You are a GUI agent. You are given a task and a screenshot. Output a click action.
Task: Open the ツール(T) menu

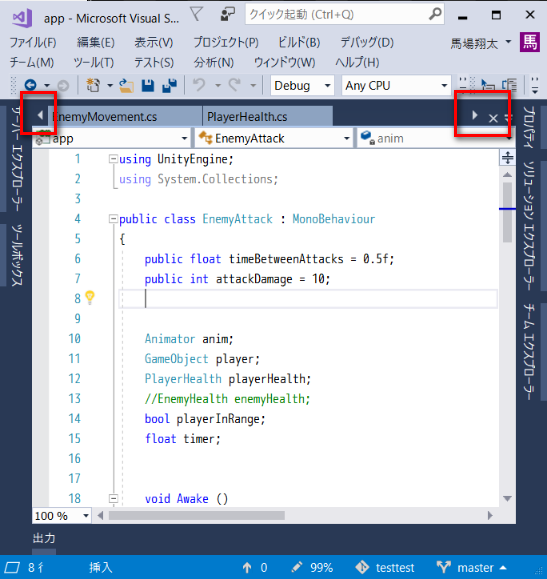tap(94, 62)
